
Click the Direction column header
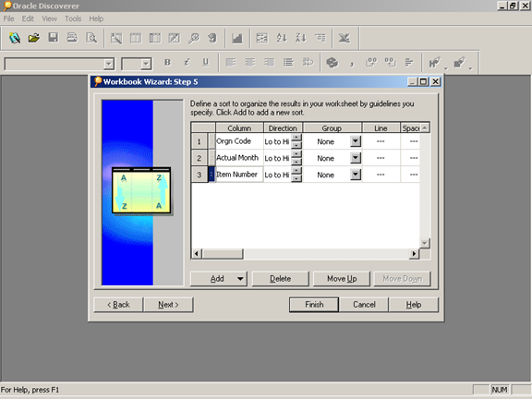(x=283, y=128)
